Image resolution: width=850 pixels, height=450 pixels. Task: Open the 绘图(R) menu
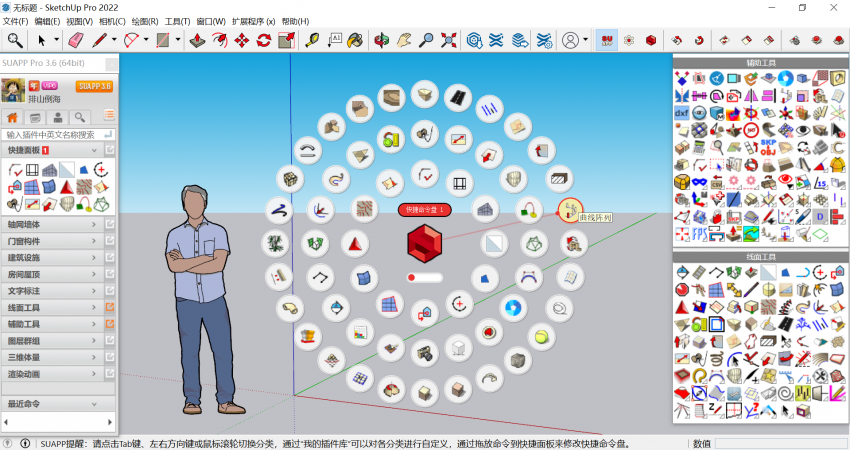(145, 21)
